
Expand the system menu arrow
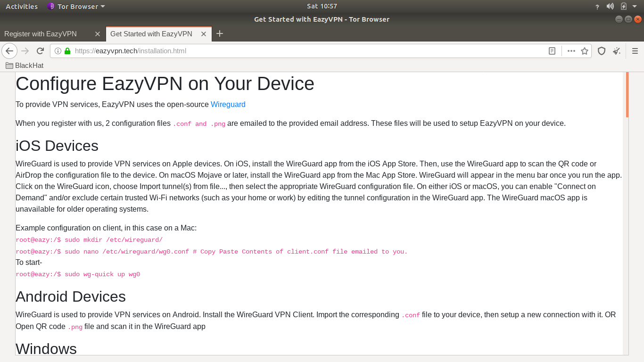(635, 7)
